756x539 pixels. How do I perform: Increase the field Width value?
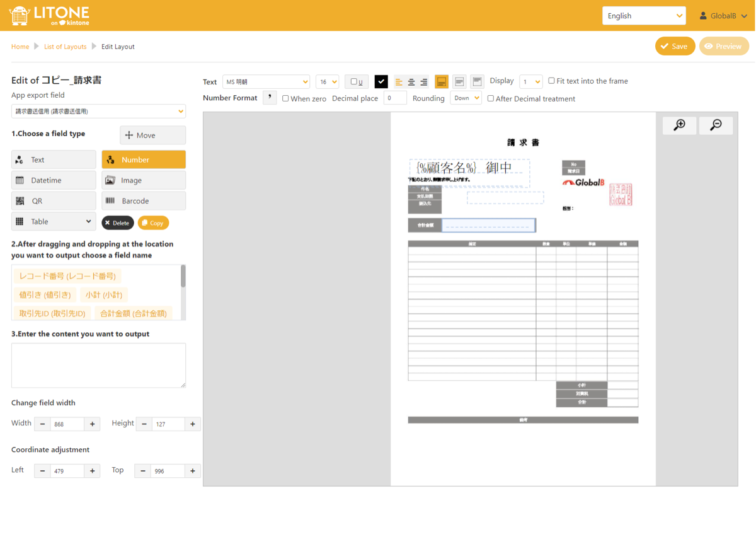click(x=93, y=424)
